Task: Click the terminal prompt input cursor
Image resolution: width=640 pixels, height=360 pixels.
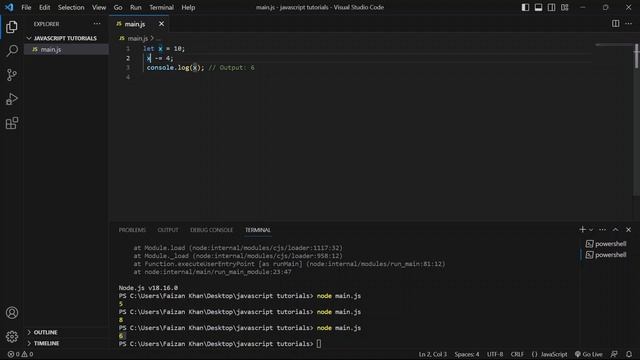Action: (319, 344)
